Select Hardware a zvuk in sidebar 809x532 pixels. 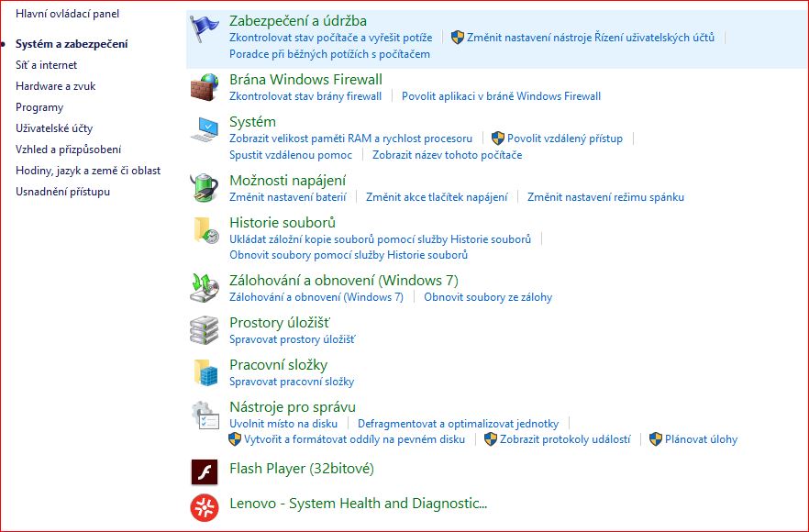(x=55, y=86)
